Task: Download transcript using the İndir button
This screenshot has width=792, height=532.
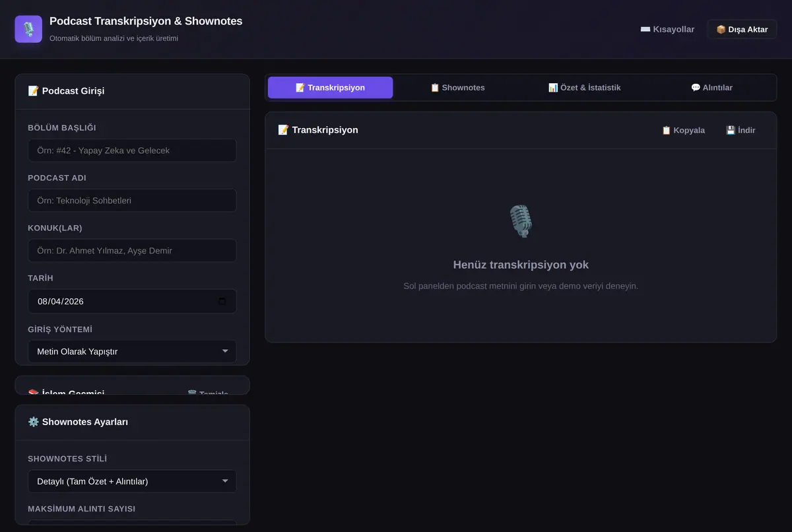Action: pyautogui.click(x=741, y=130)
